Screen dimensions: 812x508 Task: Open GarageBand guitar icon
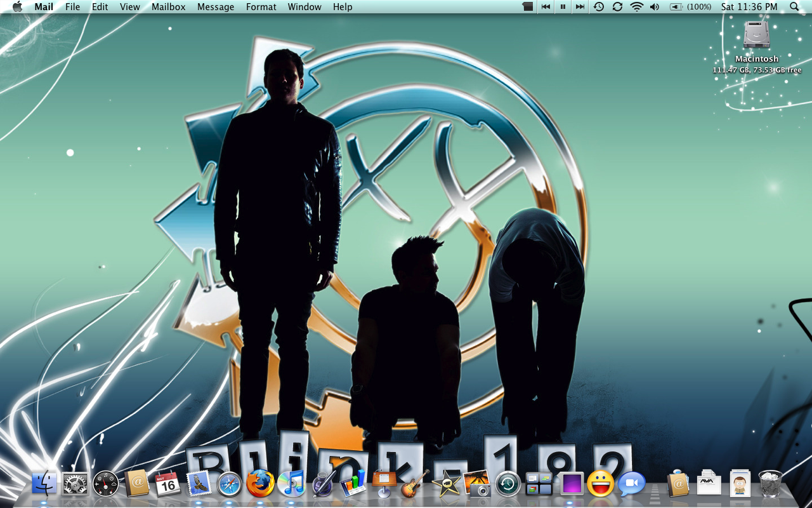(x=416, y=484)
